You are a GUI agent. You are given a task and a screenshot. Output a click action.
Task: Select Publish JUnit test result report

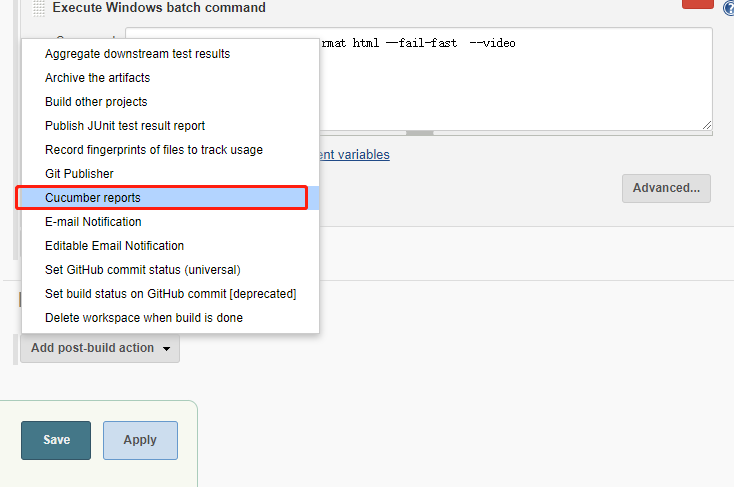tap(125, 126)
